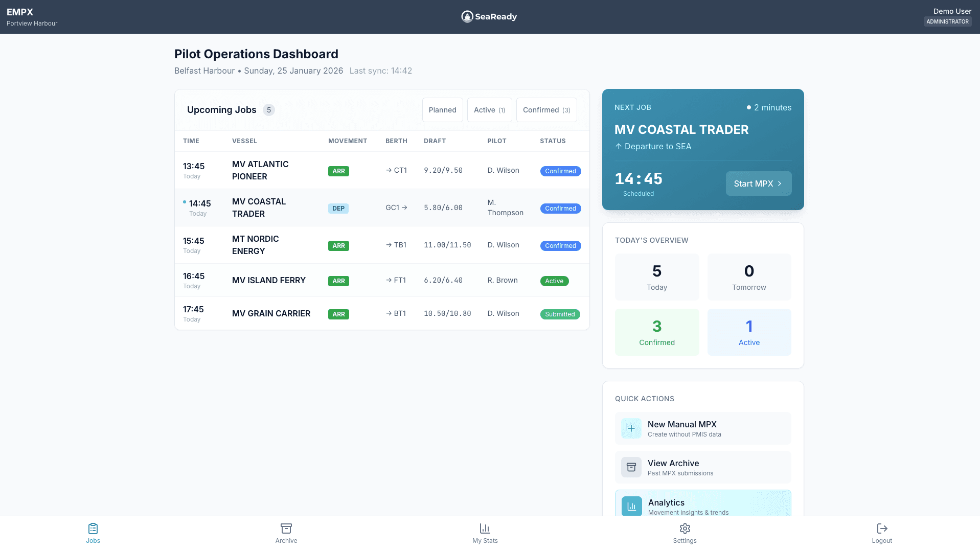
Task: Select the Settings tab in bottom bar
Action: [x=685, y=534]
